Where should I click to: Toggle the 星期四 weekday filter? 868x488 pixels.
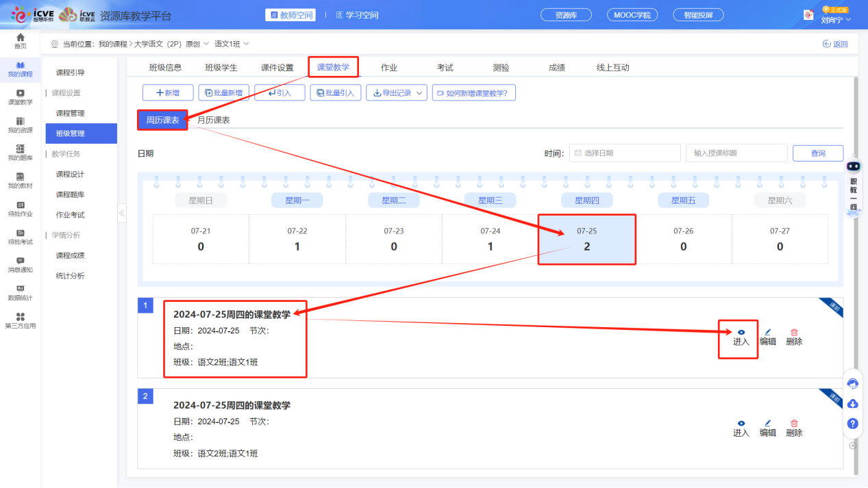[x=586, y=200]
